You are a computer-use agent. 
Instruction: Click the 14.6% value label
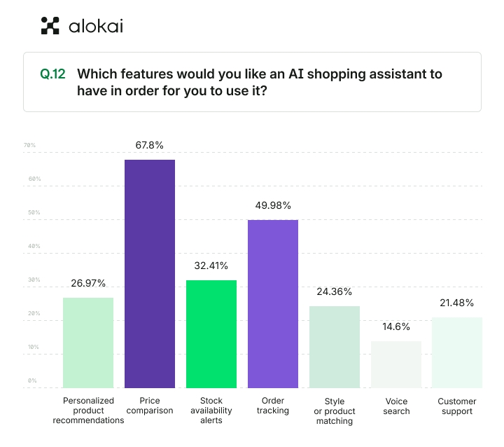396,326
